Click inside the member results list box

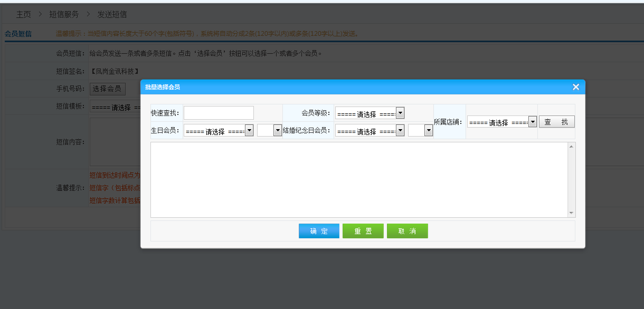359,180
